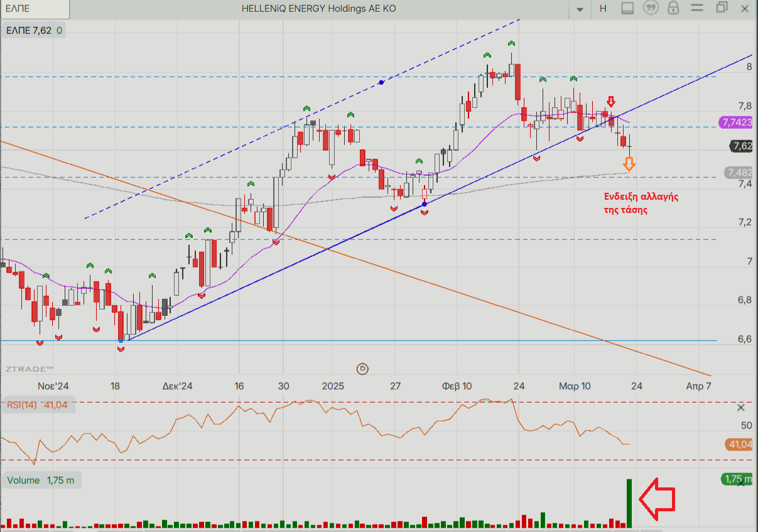
Task: Click the Μαρ 10 date label
Action: 575,386
